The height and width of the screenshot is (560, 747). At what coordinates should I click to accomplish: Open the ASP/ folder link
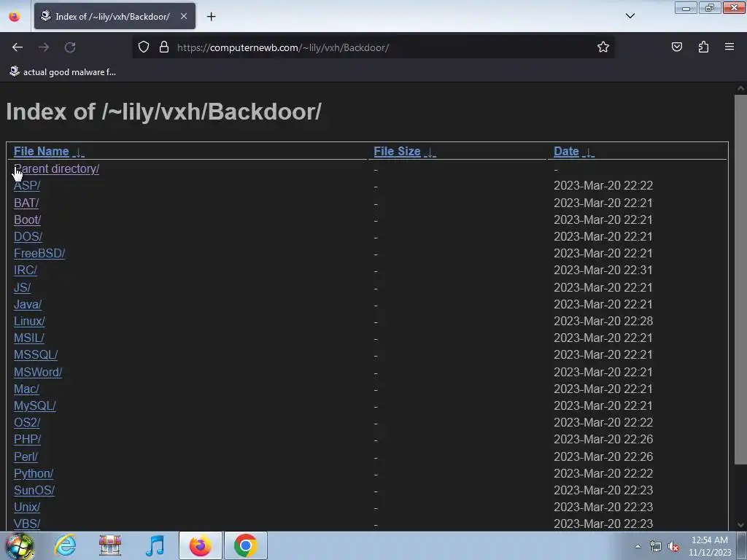point(27,186)
